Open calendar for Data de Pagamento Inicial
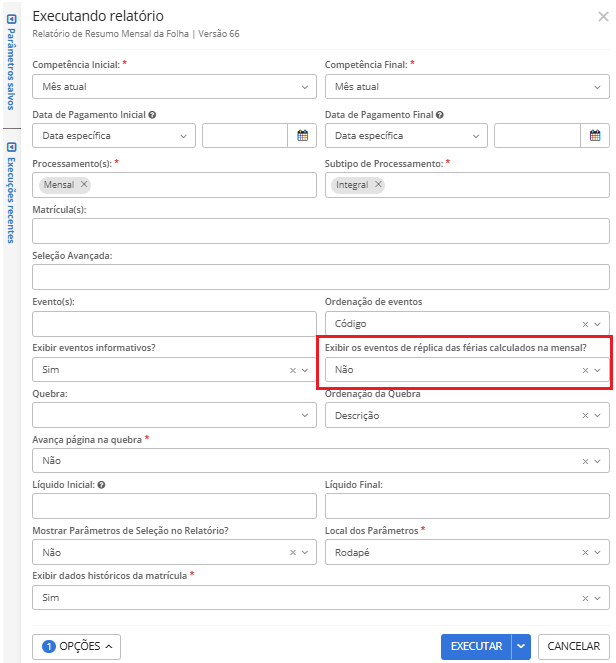616x663 pixels. click(303, 136)
